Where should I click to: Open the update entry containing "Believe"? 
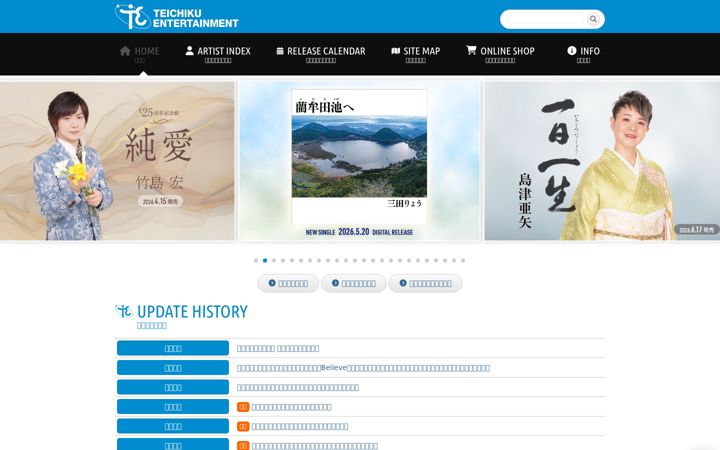(363, 368)
